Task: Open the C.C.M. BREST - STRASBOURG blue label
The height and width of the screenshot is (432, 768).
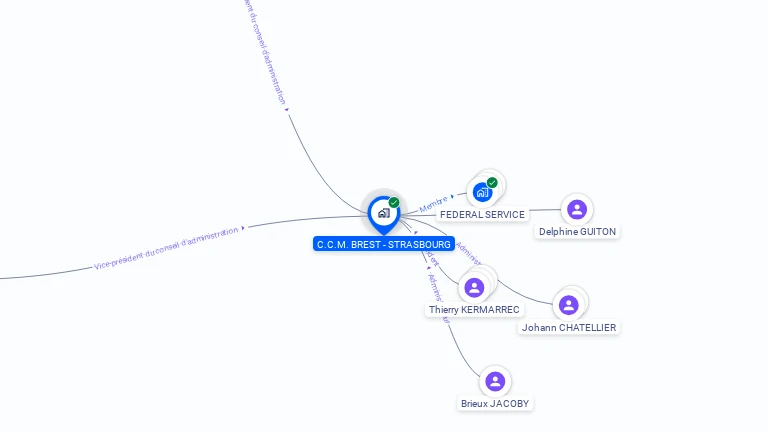Action: 384,244
